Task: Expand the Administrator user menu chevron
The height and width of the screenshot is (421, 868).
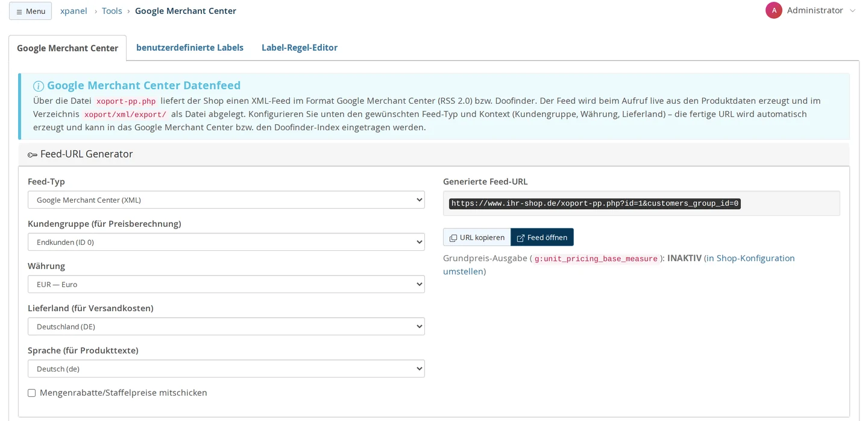Action: pyautogui.click(x=852, y=11)
